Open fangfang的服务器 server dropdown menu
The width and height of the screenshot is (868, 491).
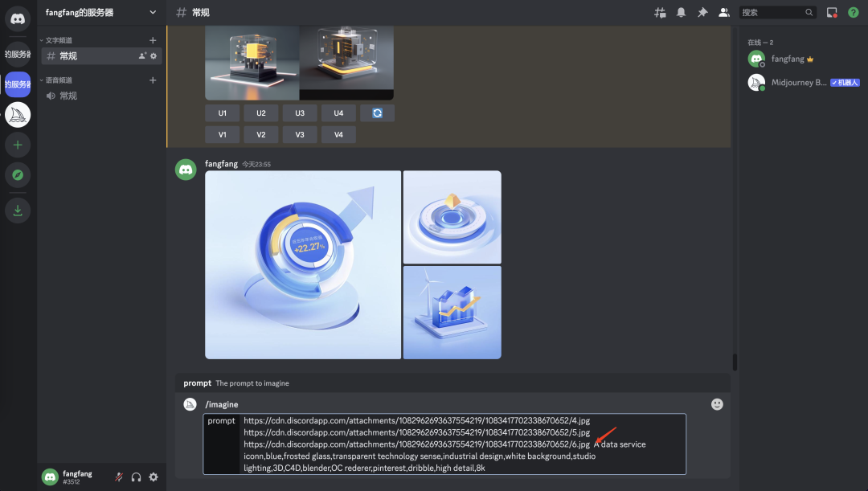(100, 12)
